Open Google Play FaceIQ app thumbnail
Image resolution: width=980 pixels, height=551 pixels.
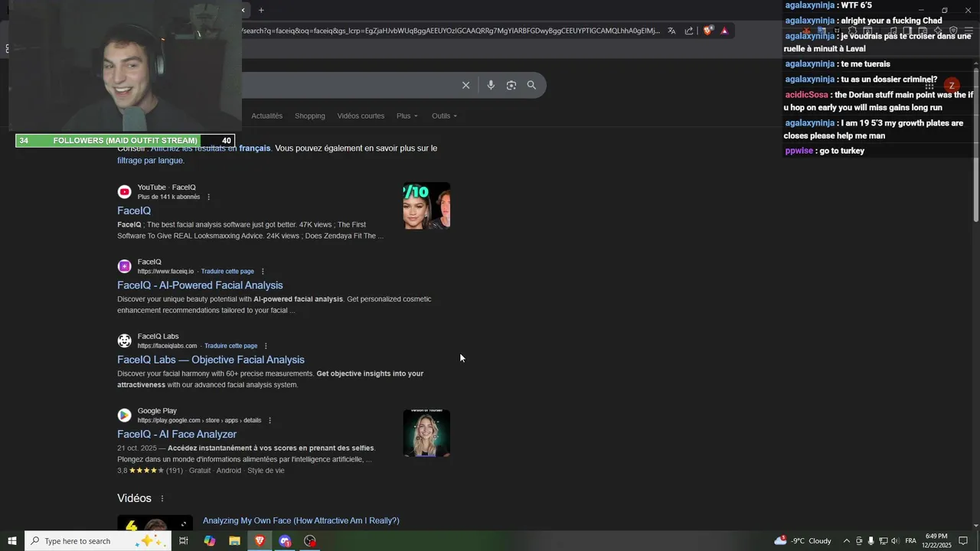[426, 433]
